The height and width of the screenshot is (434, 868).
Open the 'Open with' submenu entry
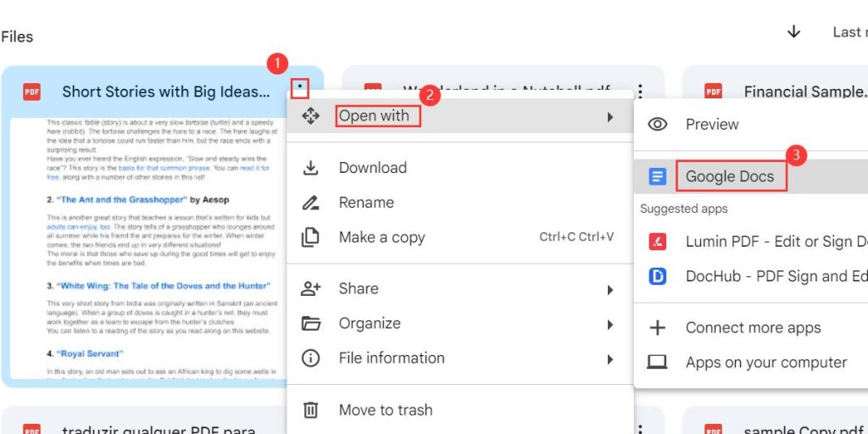460,116
